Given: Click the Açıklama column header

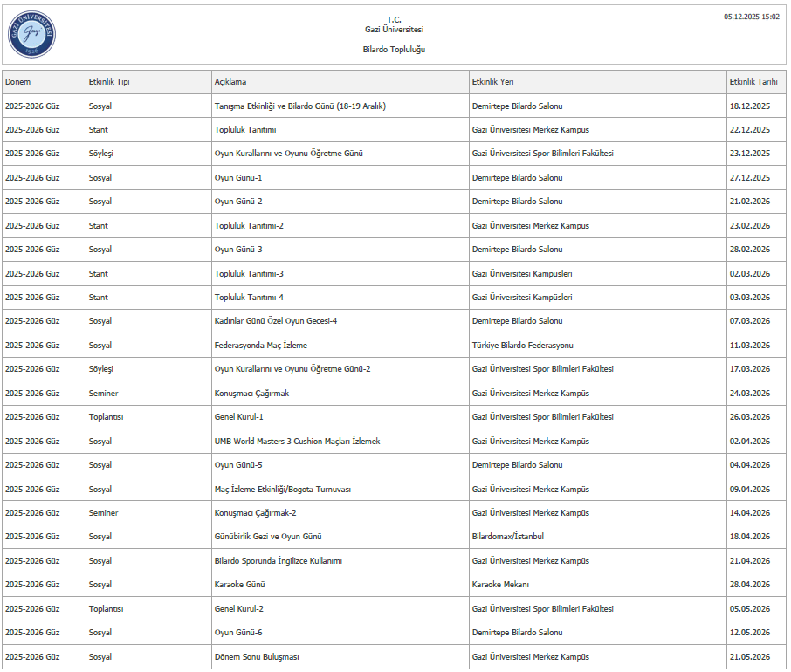Looking at the screenshot, I should click(x=230, y=82).
